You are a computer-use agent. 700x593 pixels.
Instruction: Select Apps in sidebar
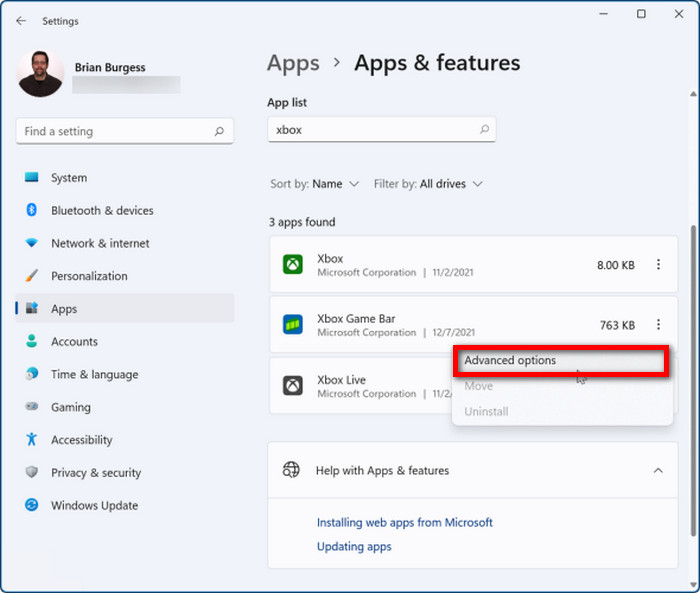coord(125,309)
